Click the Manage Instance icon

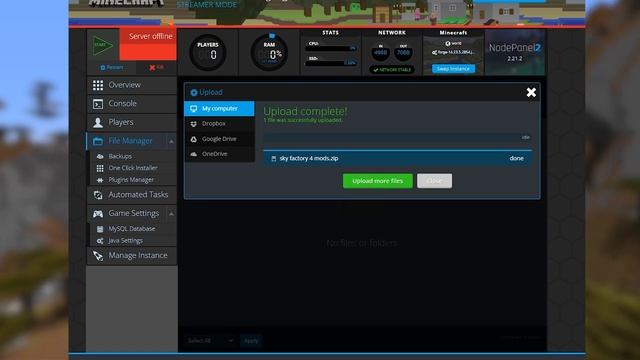tap(98, 256)
